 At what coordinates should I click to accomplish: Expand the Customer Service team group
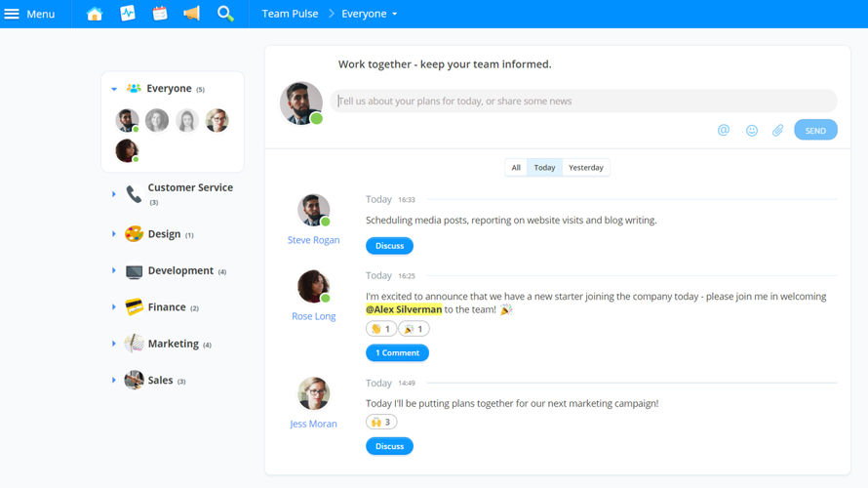point(114,194)
